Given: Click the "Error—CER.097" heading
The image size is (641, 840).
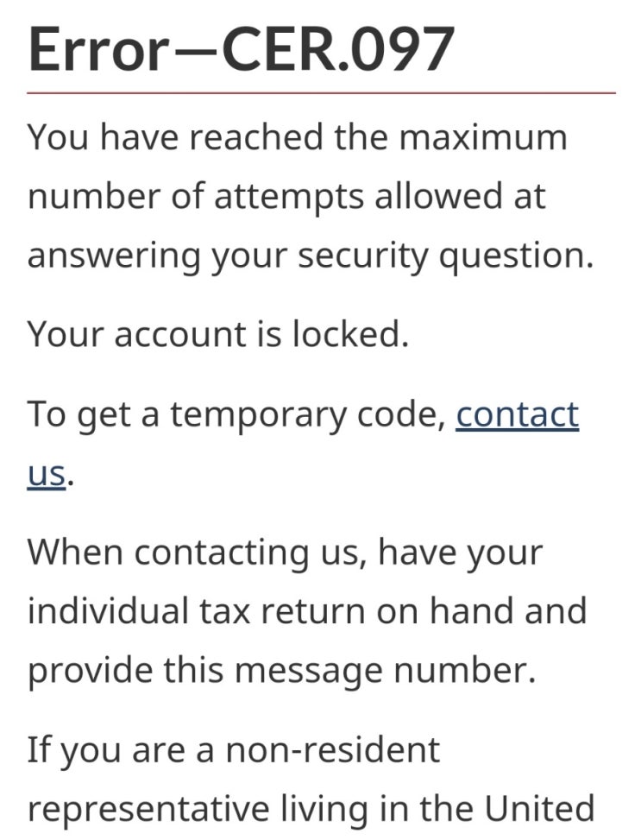Looking at the screenshot, I should point(241,49).
